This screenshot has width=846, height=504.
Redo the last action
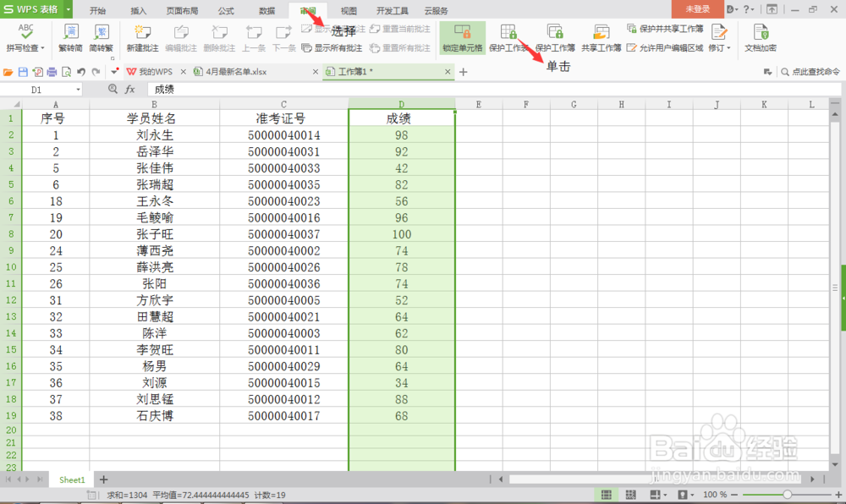[96, 72]
